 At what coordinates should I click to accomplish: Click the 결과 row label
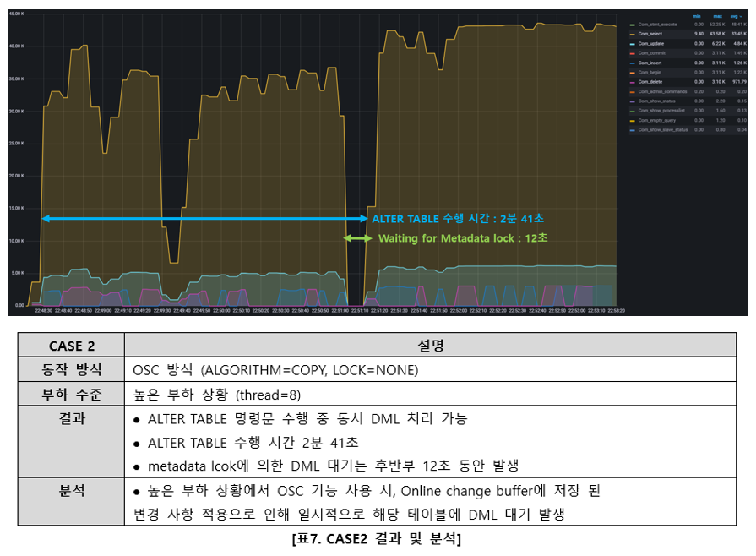click(71, 418)
